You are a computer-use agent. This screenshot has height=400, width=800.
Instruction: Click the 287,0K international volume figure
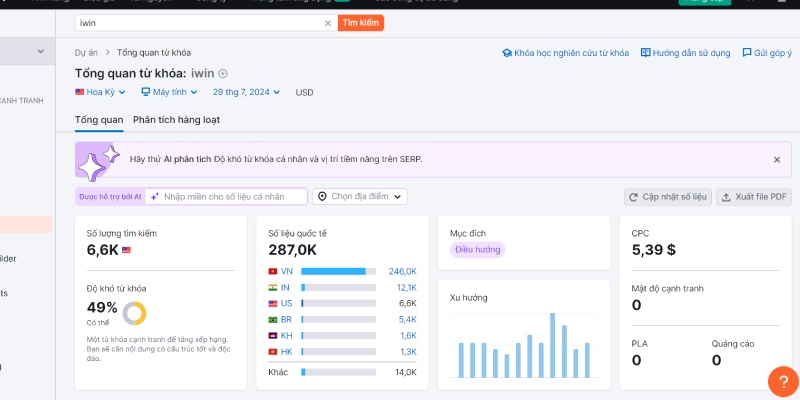pos(292,250)
